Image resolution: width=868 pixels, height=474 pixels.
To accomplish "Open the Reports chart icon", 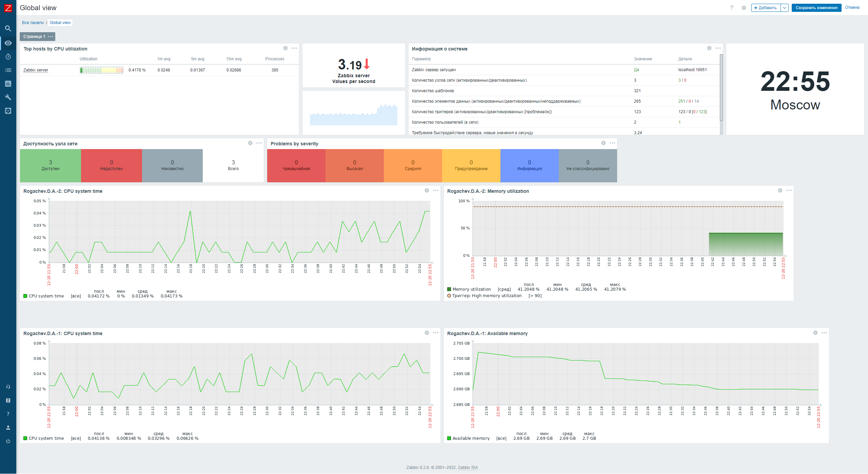I will (x=8, y=84).
